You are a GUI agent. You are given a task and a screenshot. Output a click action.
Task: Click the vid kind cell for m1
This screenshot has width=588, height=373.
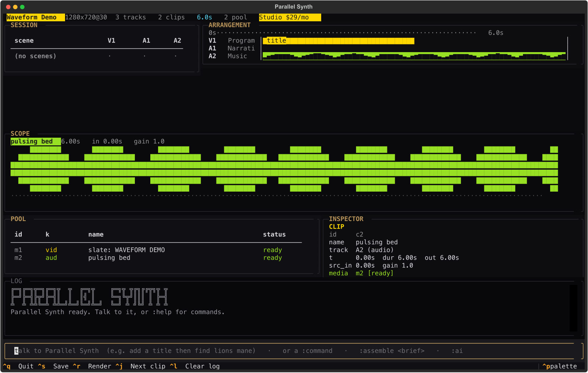(51, 250)
